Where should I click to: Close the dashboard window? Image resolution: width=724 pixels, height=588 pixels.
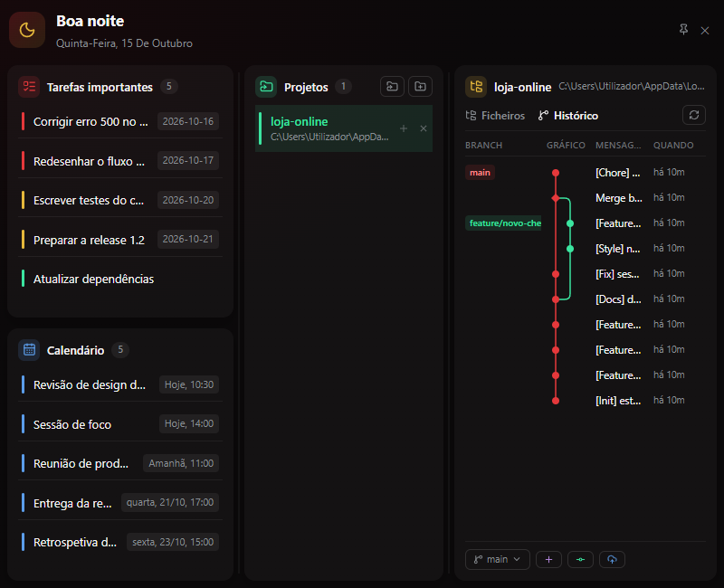705,31
